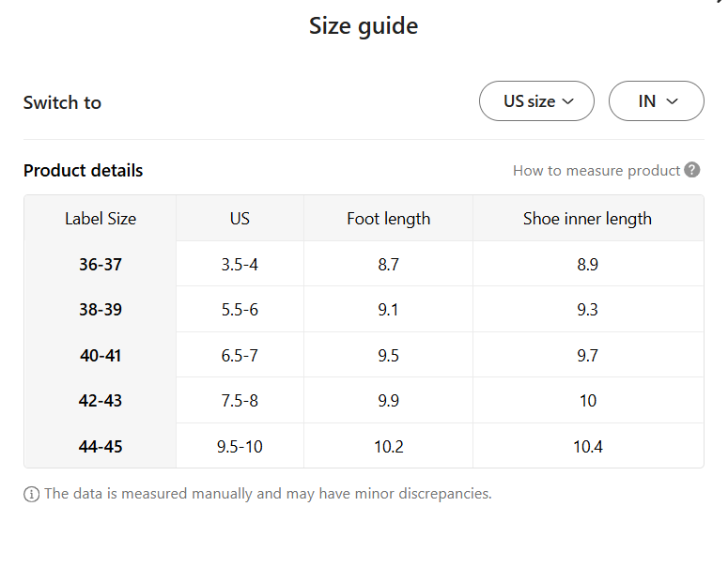Screen dimensions: 728x568
Task: Click the chevron in US size selector
Action: coord(568,101)
